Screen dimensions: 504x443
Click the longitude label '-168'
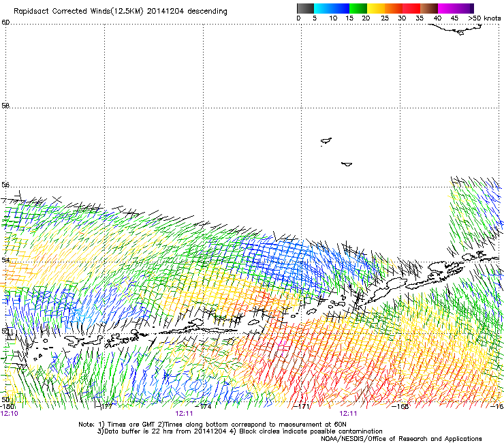tap(400, 406)
